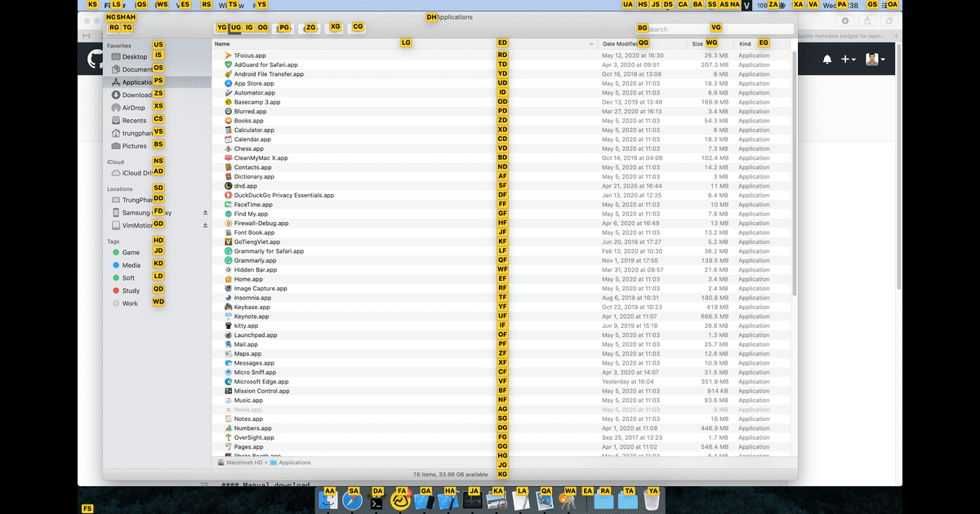
Task: Eject the VimMotion volume in the sidebar
Action: pyautogui.click(x=206, y=226)
